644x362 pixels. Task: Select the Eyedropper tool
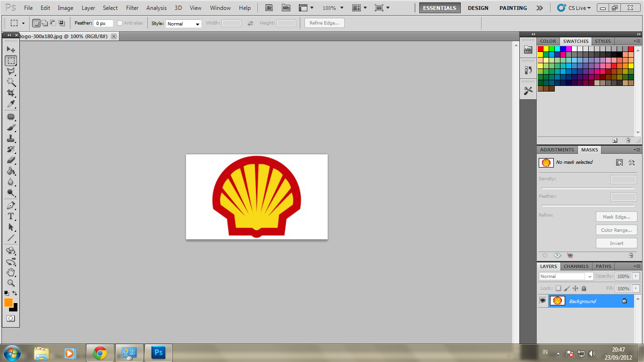pos(11,104)
